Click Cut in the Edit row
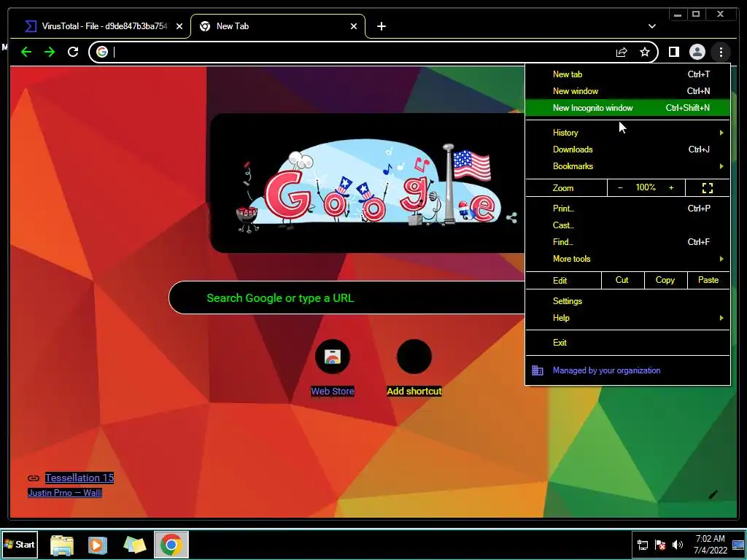Viewport: 747px width, 560px height. (x=622, y=280)
